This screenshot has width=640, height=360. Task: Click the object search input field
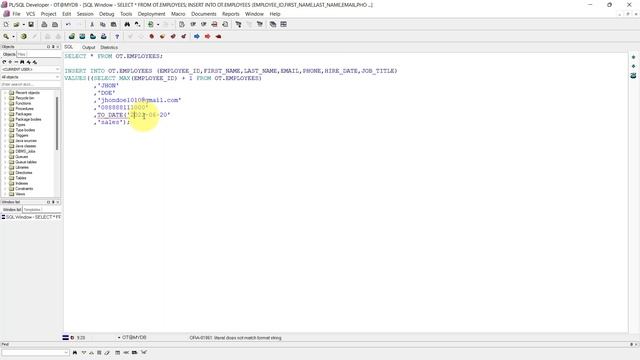(30, 84)
